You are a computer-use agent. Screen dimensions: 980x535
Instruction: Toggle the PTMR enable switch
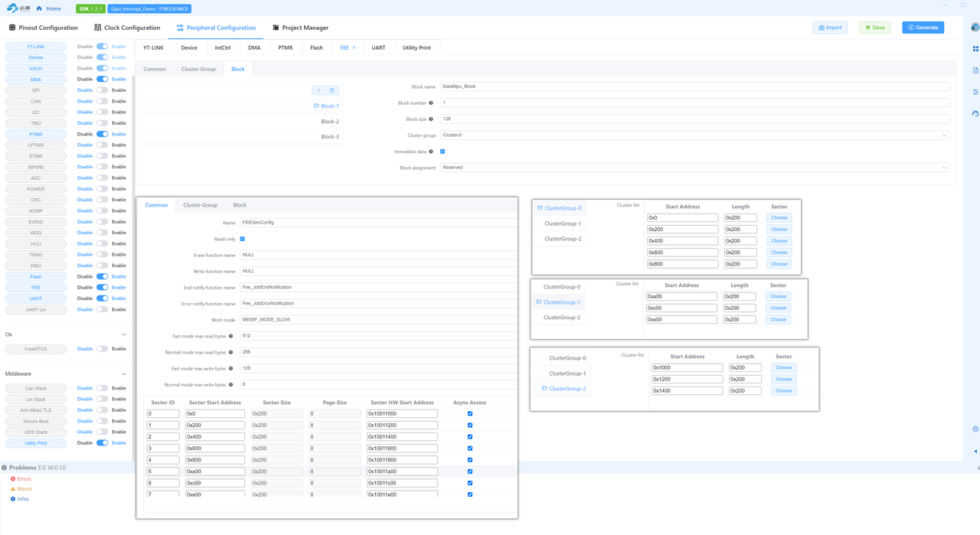(x=102, y=134)
